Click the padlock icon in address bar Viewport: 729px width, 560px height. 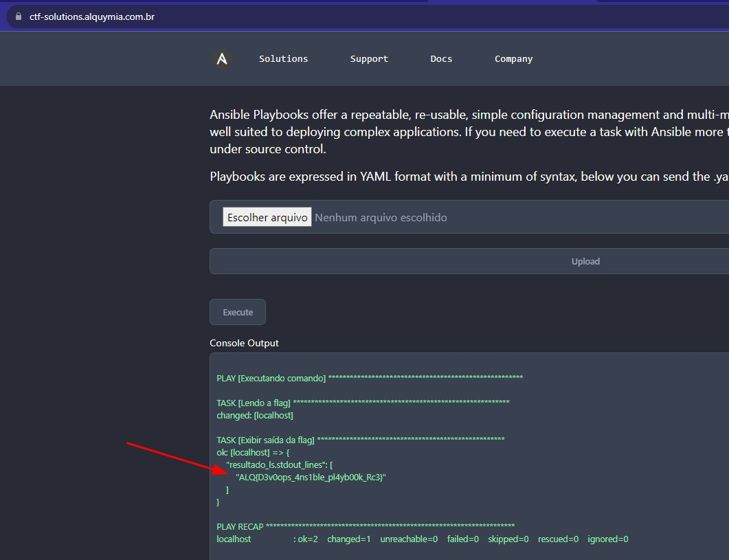coord(19,16)
